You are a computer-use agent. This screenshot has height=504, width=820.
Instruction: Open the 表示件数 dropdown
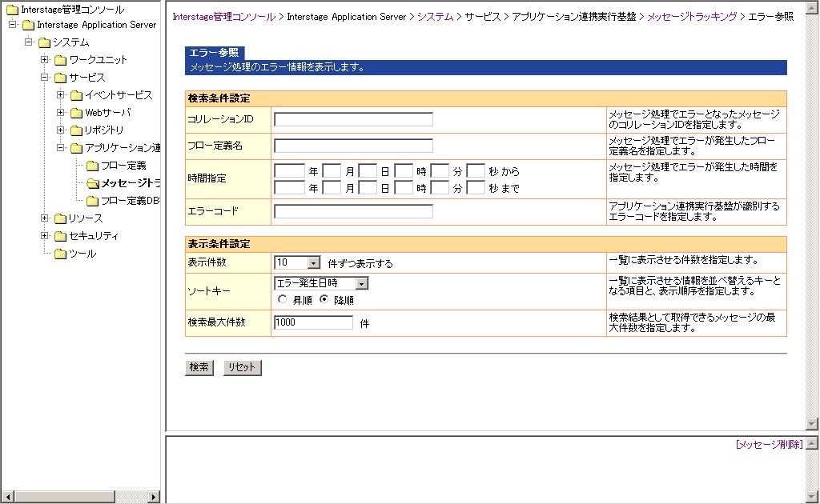pyautogui.click(x=313, y=262)
